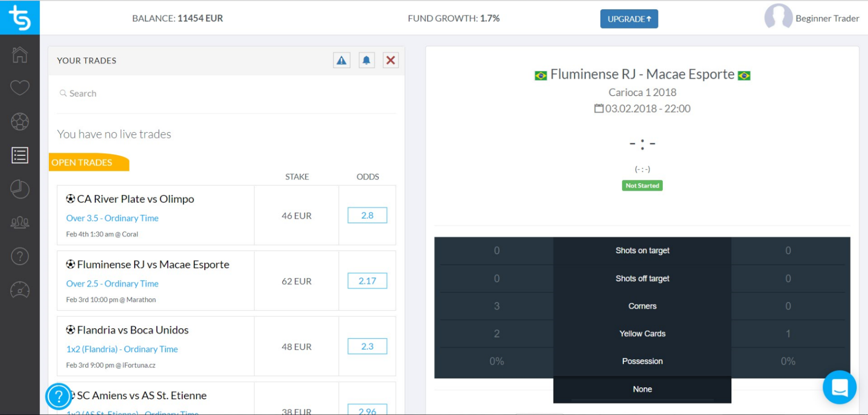Click soccer ball icon beside CA River Plate
This screenshot has width=868, height=415.
(x=71, y=198)
